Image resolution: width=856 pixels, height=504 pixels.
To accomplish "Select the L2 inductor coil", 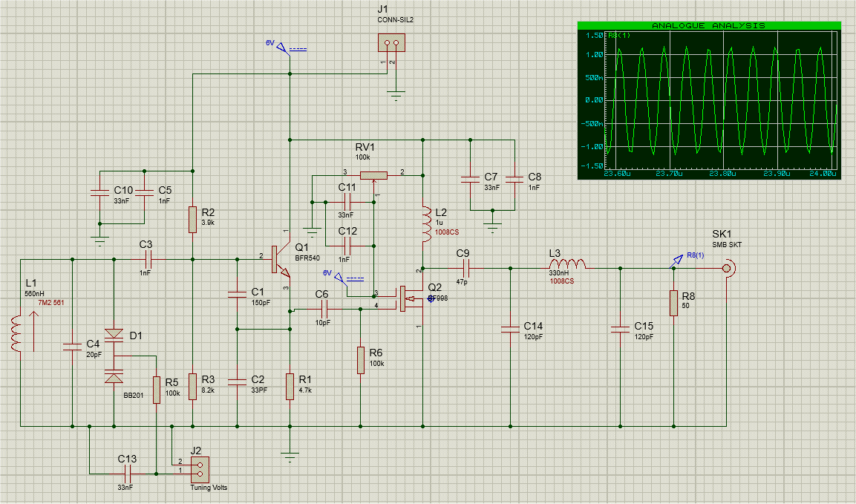I will [x=427, y=223].
